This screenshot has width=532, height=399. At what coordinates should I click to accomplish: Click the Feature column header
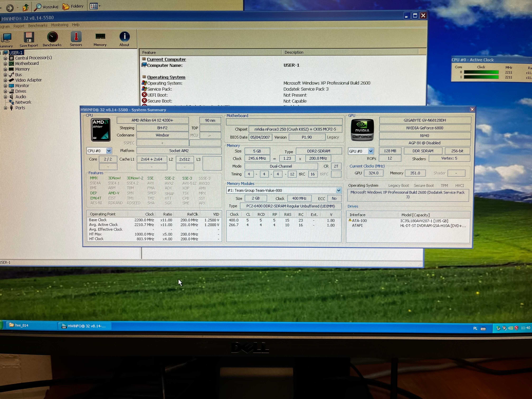pyautogui.click(x=210, y=52)
